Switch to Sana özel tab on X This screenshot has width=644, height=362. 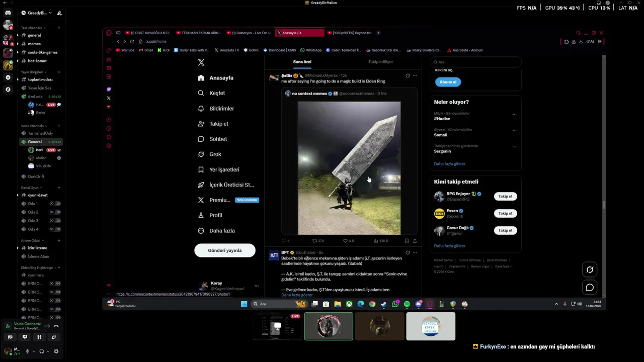point(302,62)
